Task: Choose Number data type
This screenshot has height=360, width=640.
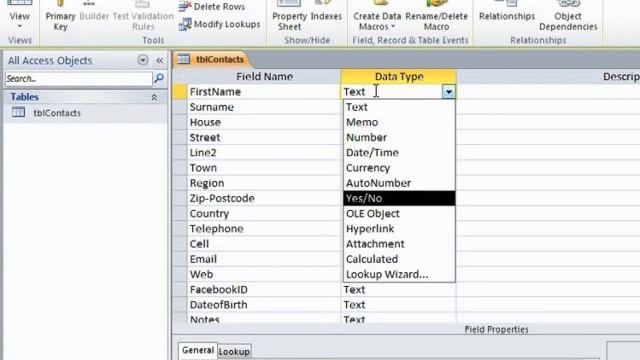Action: click(x=399, y=138)
